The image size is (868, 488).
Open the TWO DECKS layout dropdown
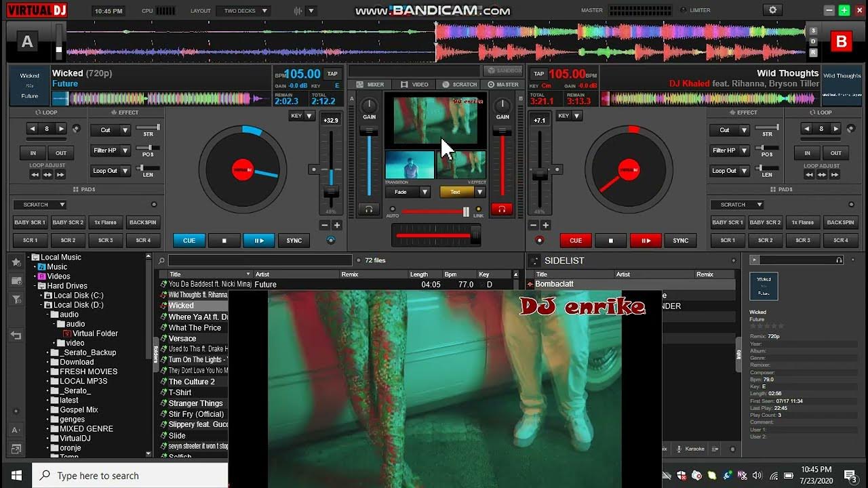point(243,11)
